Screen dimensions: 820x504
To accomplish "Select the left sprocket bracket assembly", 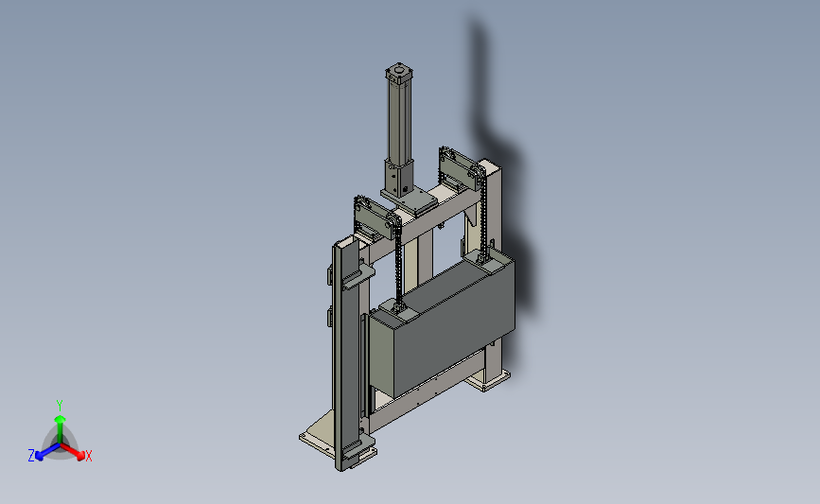I will tap(377, 218).
